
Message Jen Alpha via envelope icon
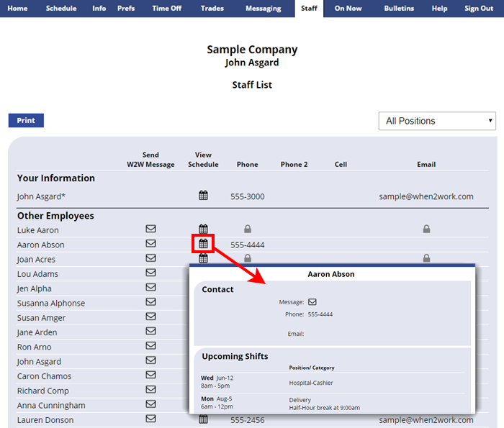coord(150,287)
